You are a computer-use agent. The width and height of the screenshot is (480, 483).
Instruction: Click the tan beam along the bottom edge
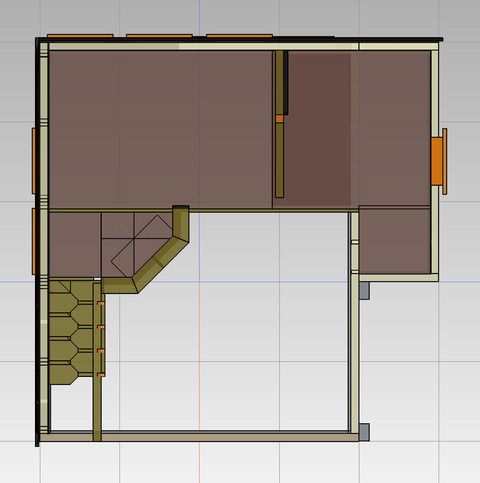[x=199, y=437]
